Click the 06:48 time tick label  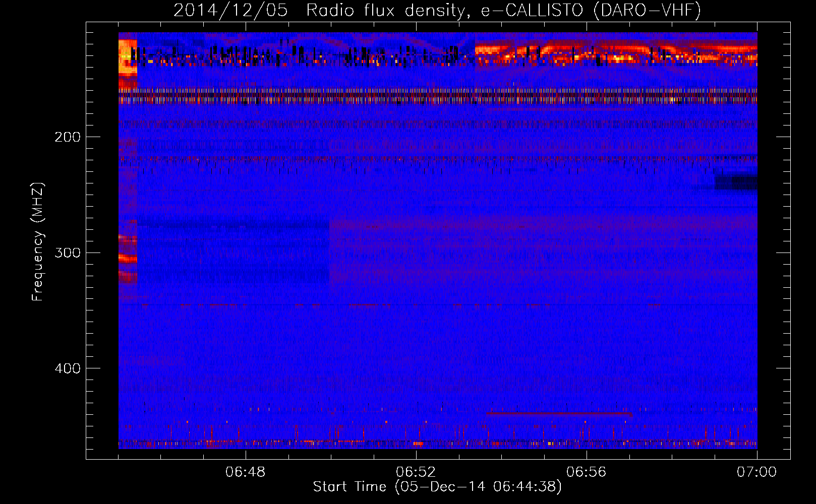(x=246, y=472)
